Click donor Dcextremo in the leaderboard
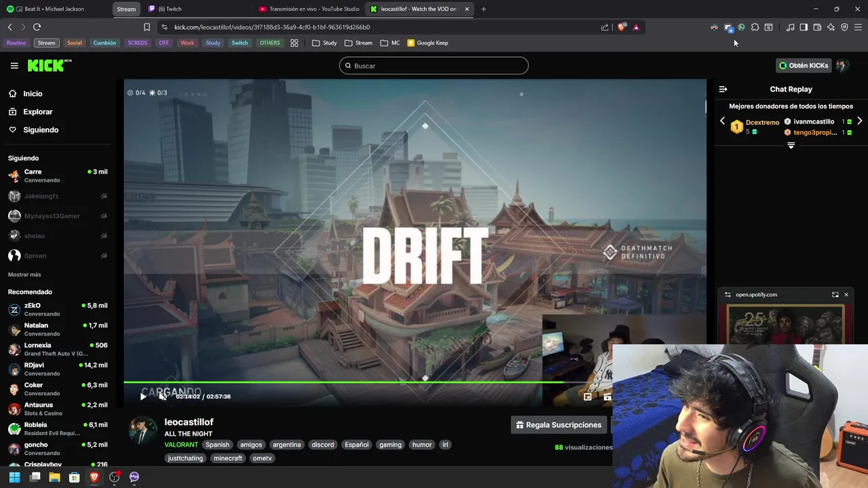 click(762, 123)
